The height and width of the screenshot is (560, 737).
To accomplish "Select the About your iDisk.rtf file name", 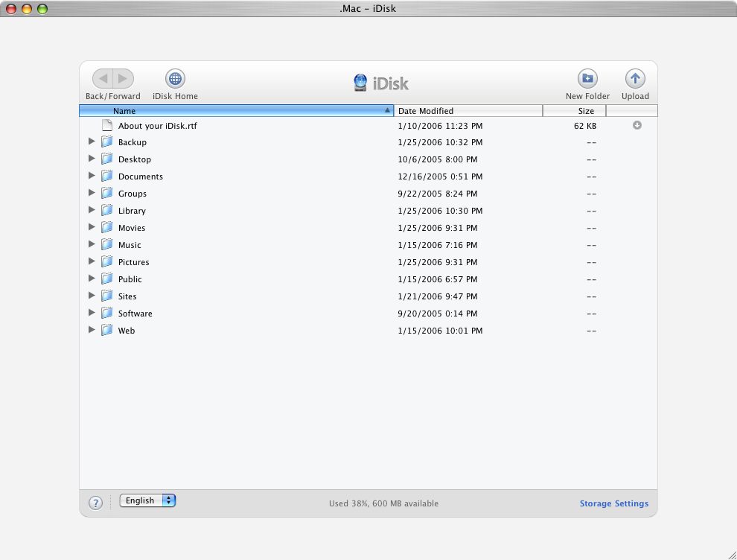I will point(158,126).
